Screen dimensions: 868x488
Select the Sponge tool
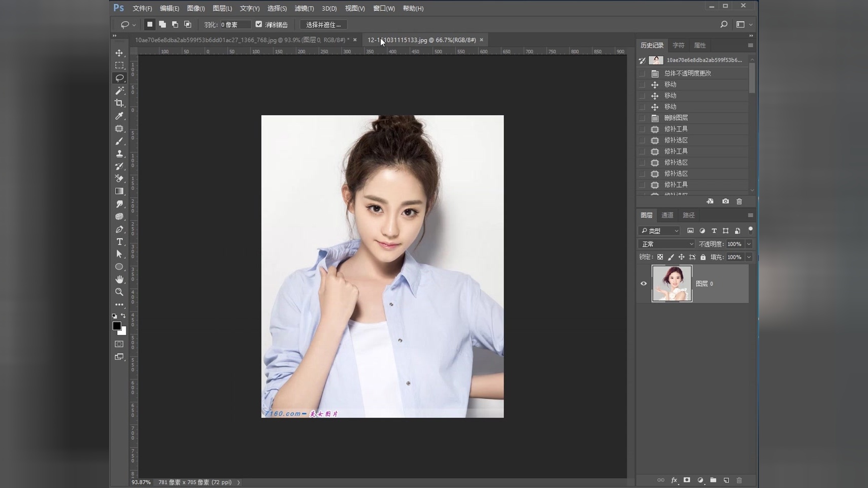point(119,217)
